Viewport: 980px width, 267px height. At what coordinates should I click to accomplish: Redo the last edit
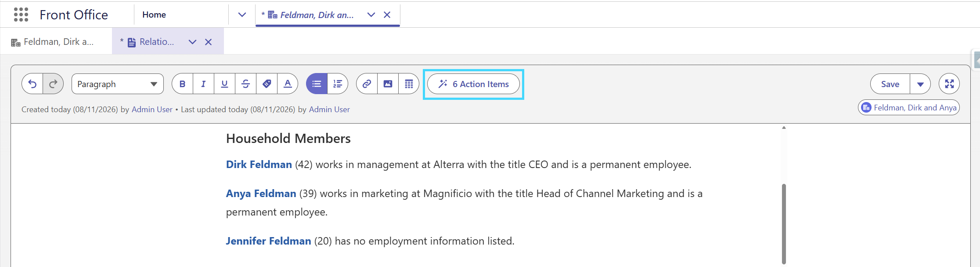[53, 84]
